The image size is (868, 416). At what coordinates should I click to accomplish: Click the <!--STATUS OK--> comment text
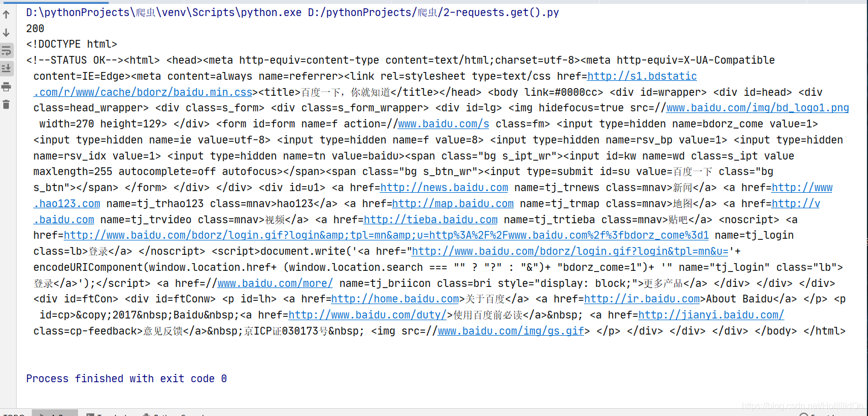75,60
